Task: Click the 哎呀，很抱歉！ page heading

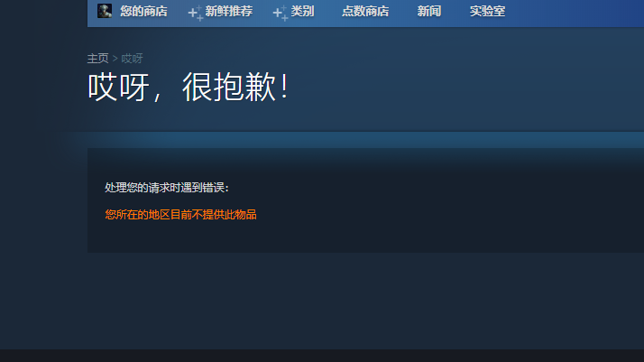Action: pyautogui.click(x=189, y=87)
